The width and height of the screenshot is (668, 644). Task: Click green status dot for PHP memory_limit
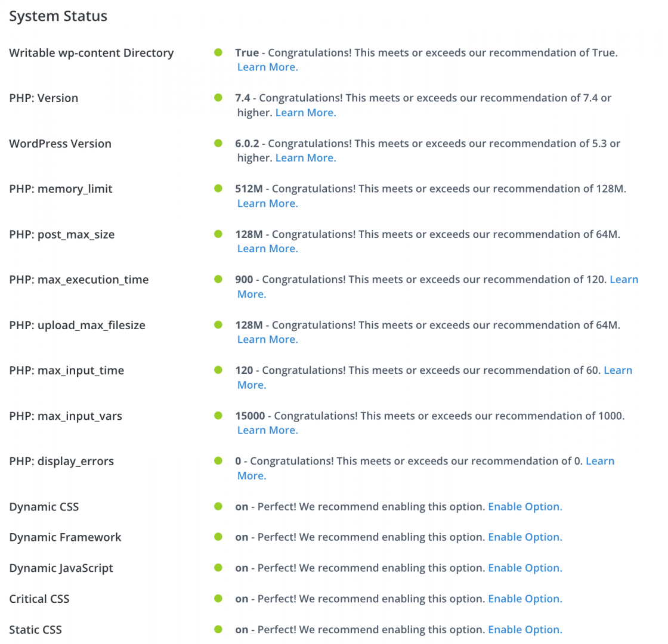218,188
